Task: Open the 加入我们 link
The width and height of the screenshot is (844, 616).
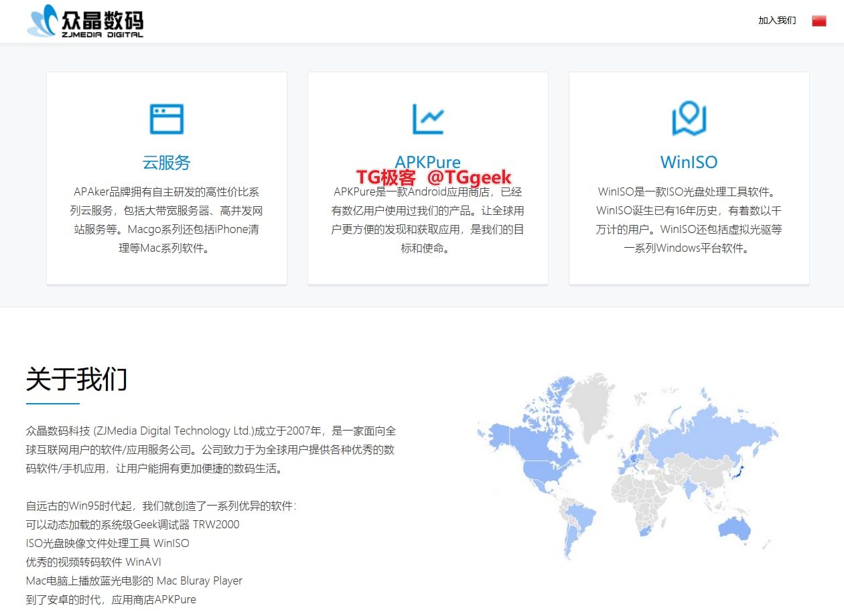Action: pyautogui.click(x=777, y=21)
